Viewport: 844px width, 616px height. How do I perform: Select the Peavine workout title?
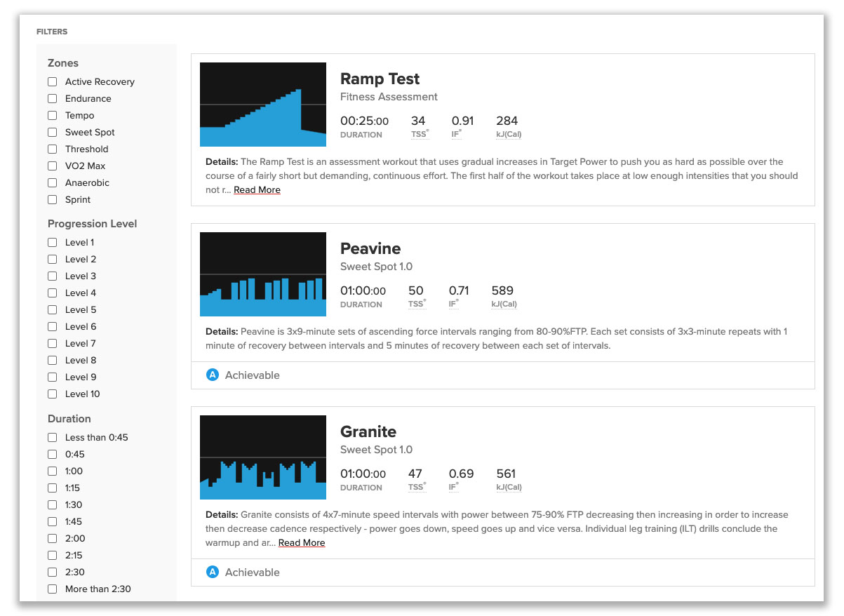coord(370,248)
